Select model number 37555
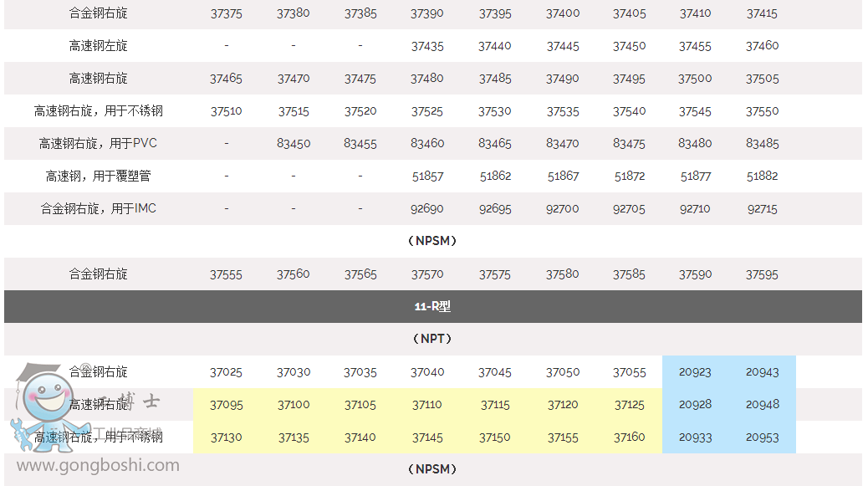868x486 pixels. (227, 274)
